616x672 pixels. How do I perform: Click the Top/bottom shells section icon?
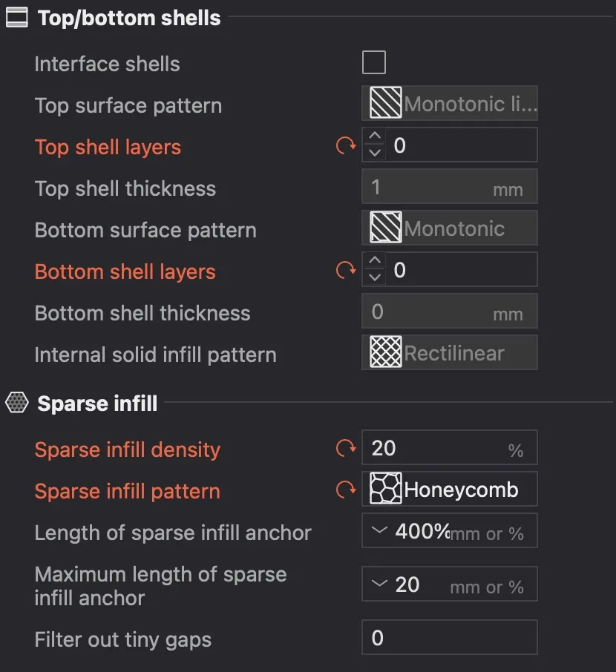click(x=17, y=18)
